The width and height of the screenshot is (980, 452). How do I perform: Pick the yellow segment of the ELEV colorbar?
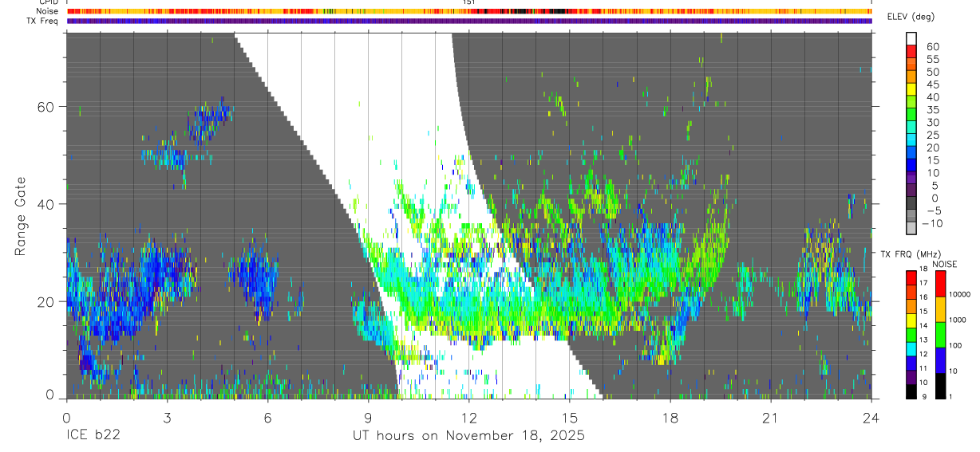point(911,88)
